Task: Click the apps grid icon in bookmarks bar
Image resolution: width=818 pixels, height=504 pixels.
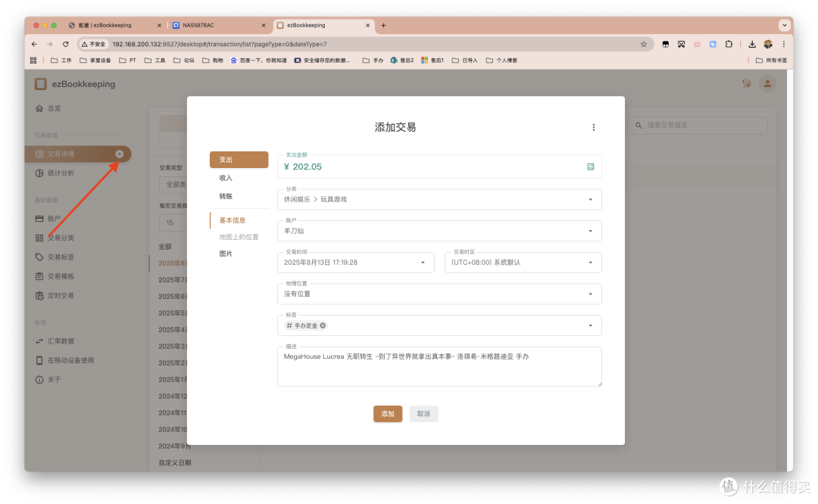Action: click(x=33, y=61)
